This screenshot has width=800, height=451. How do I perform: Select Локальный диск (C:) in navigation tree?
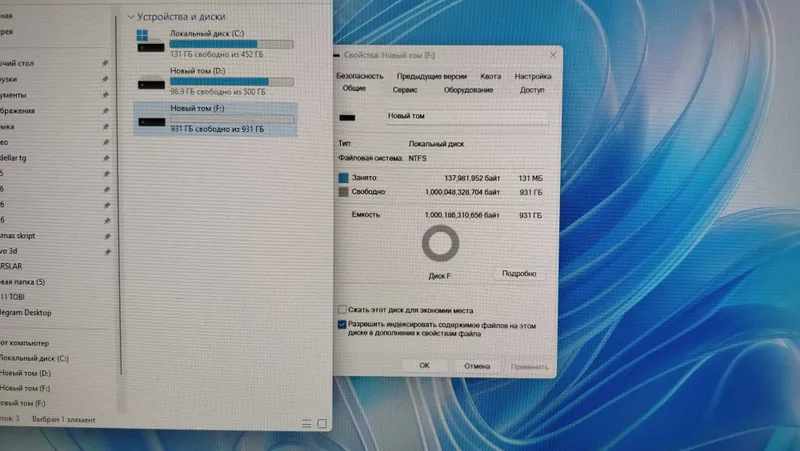click(x=34, y=358)
